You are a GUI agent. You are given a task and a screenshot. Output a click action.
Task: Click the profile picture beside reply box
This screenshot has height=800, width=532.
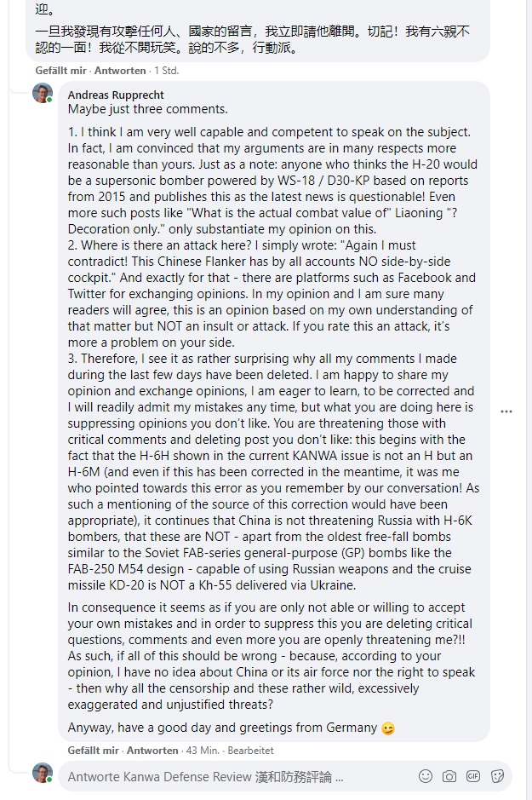pyautogui.click(x=43, y=773)
